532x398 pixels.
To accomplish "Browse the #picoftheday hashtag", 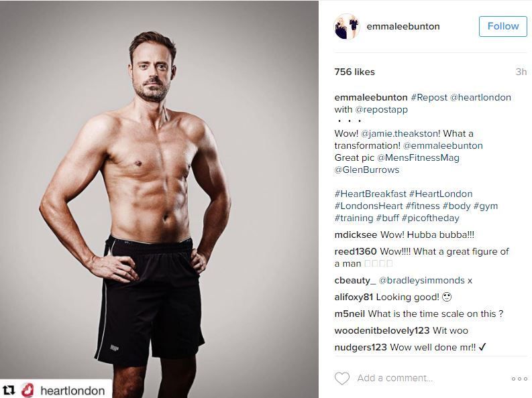I will 430,218.
